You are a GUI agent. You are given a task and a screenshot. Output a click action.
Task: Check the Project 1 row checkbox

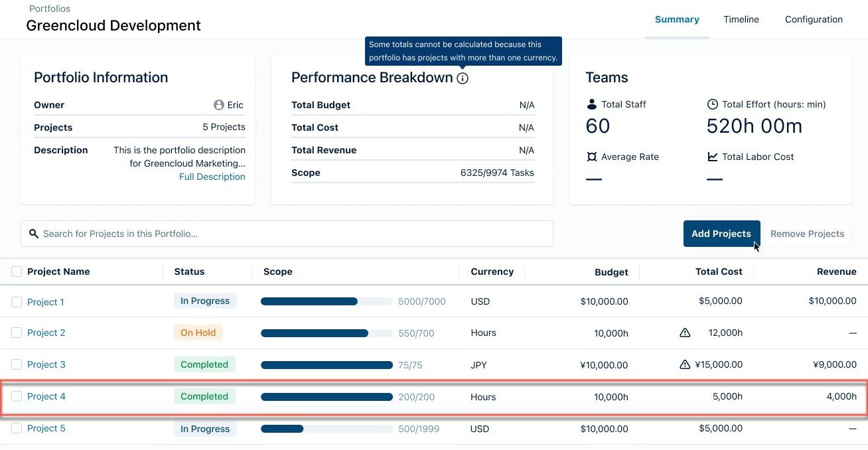17,302
